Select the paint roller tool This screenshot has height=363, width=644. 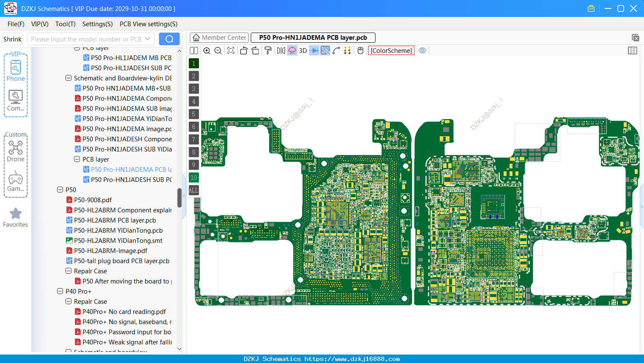(268, 50)
